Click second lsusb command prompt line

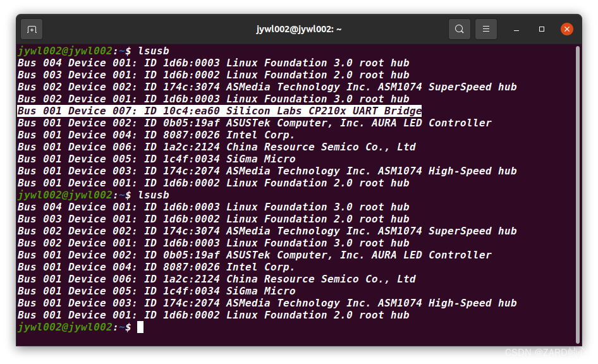click(x=94, y=195)
